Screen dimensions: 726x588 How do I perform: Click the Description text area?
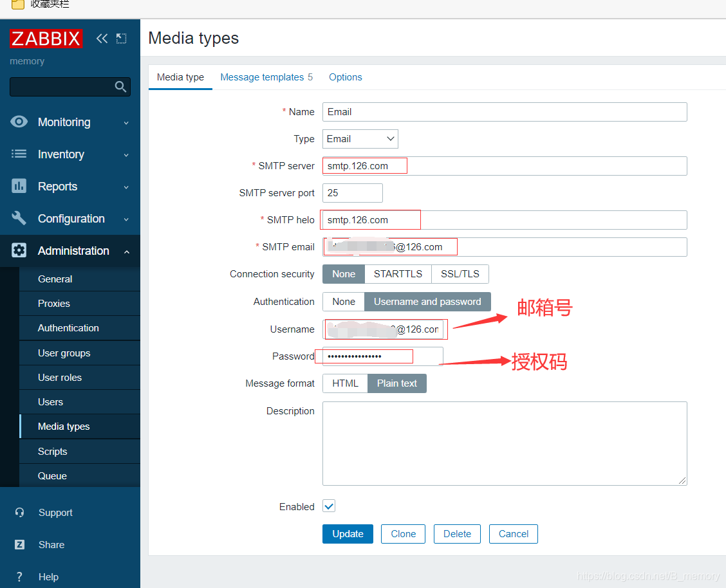click(x=505, y=443)
